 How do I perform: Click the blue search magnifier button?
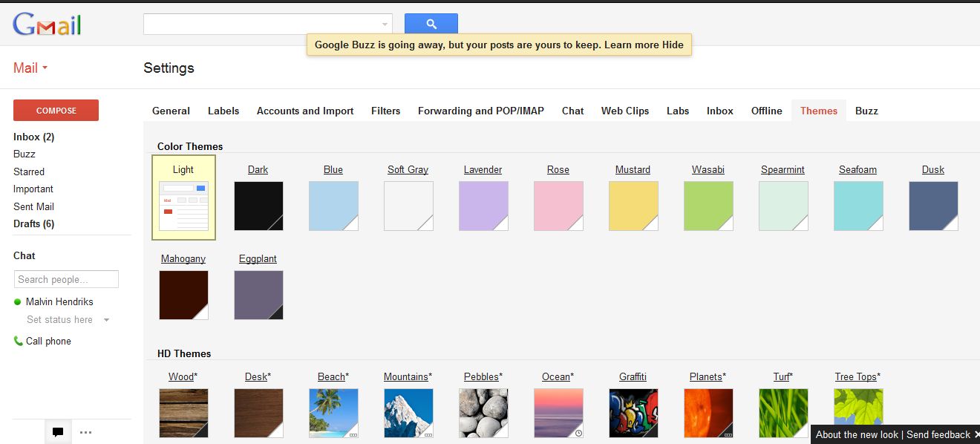tap(431, 24)
